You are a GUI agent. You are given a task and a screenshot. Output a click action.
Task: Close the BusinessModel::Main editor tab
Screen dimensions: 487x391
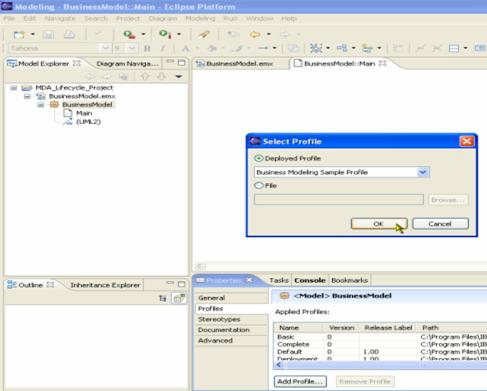coord(383,63)
